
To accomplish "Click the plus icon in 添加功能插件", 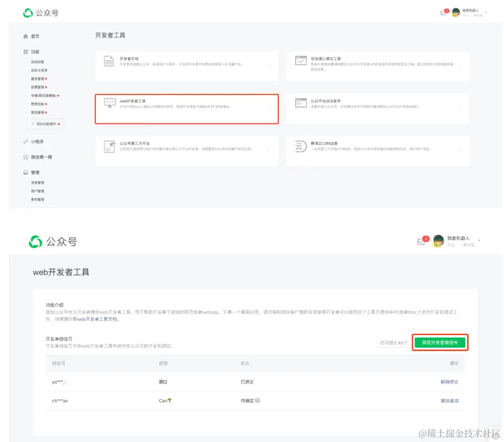I will click(32, 124).
